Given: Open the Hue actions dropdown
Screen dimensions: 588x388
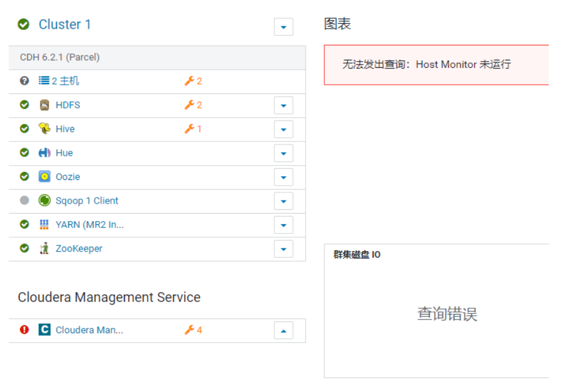Looking at the screenshot, I should point(284,153).
